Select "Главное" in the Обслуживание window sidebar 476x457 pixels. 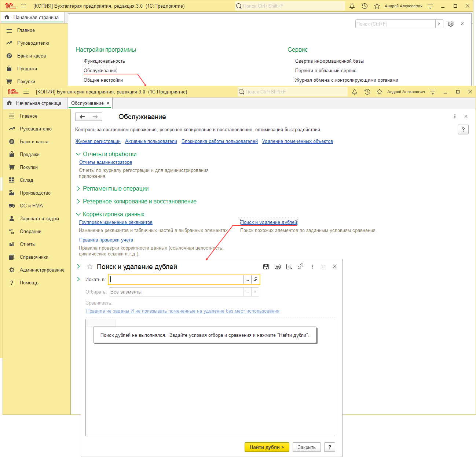pos(29,116)
